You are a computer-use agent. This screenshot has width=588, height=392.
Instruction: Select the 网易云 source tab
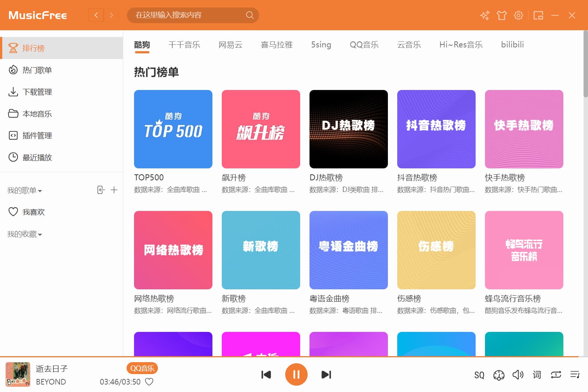click(x=230, y=45)
